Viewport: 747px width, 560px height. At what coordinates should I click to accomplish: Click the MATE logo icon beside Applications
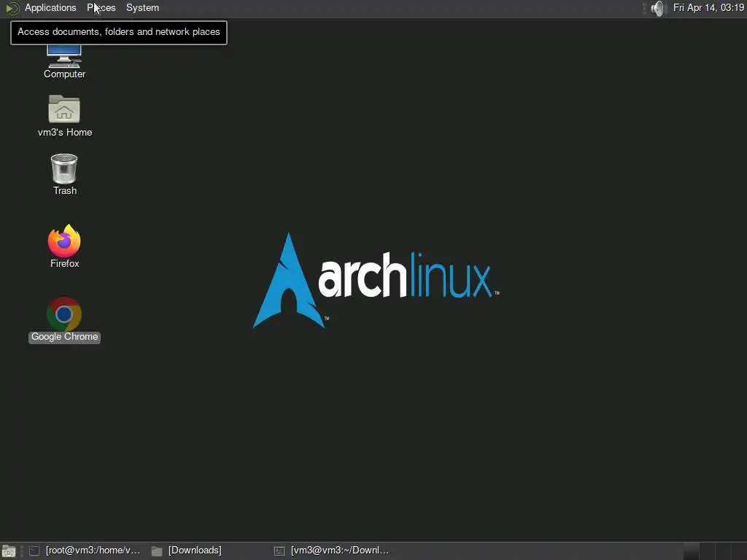click(12, 8)
